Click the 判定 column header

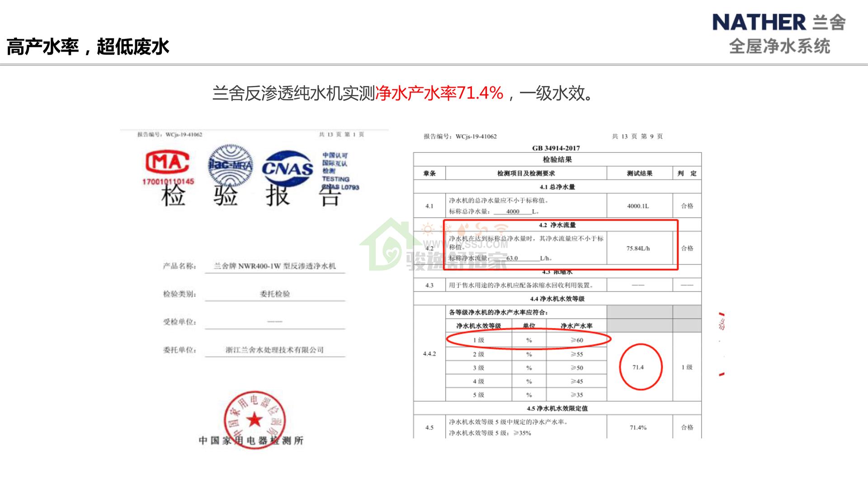tap(687, 174)
